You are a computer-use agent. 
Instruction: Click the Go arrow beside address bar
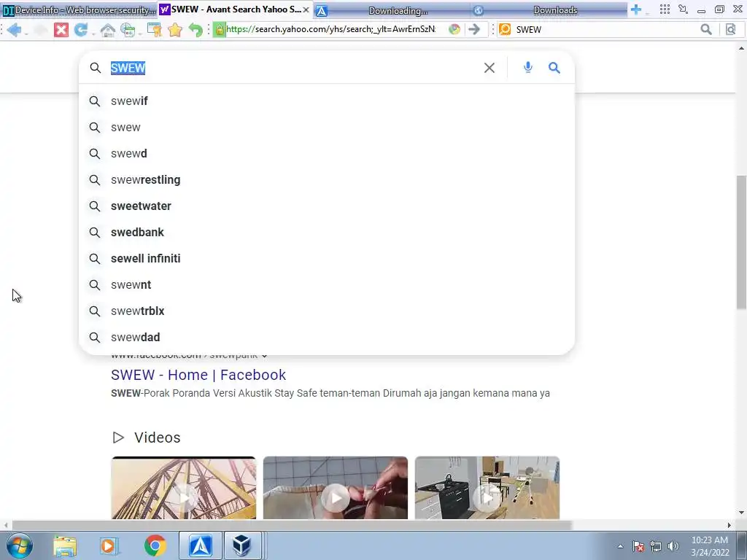473,29
